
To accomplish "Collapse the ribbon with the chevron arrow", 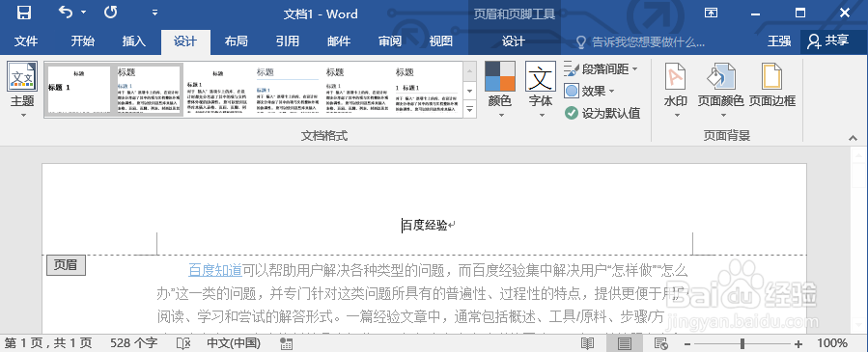I will tap(854, 138).
